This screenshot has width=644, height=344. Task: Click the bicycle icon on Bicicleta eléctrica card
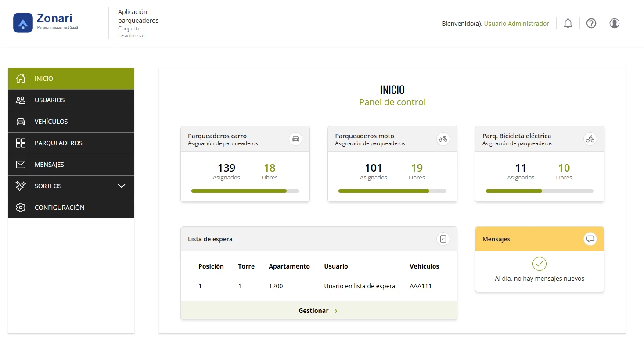[590, 139]
